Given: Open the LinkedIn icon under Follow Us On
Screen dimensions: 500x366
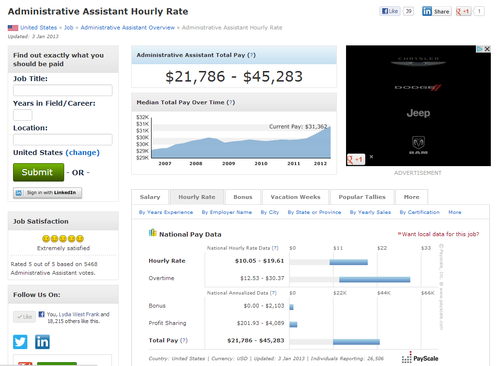Looking at the screenshot, I should (x=42, y=342).
